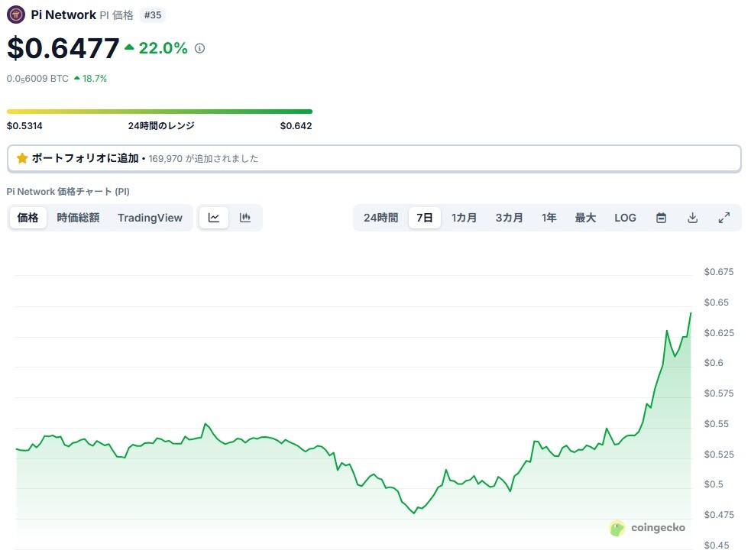Click the 18.7% BTC change text

[x=95, y=79]
